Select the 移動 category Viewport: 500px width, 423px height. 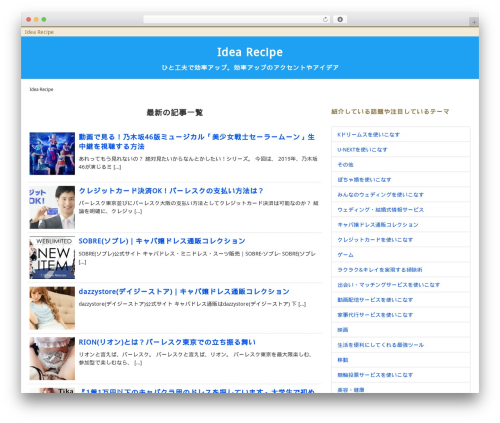click(x=343, y=360)
